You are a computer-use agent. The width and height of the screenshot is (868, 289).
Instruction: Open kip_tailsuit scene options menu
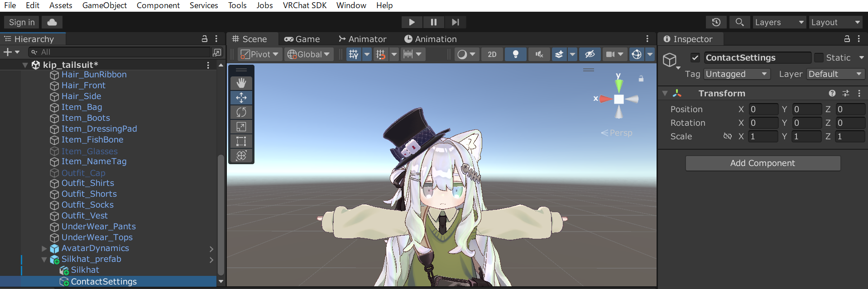pyautogui.click(x=208, y=65)
